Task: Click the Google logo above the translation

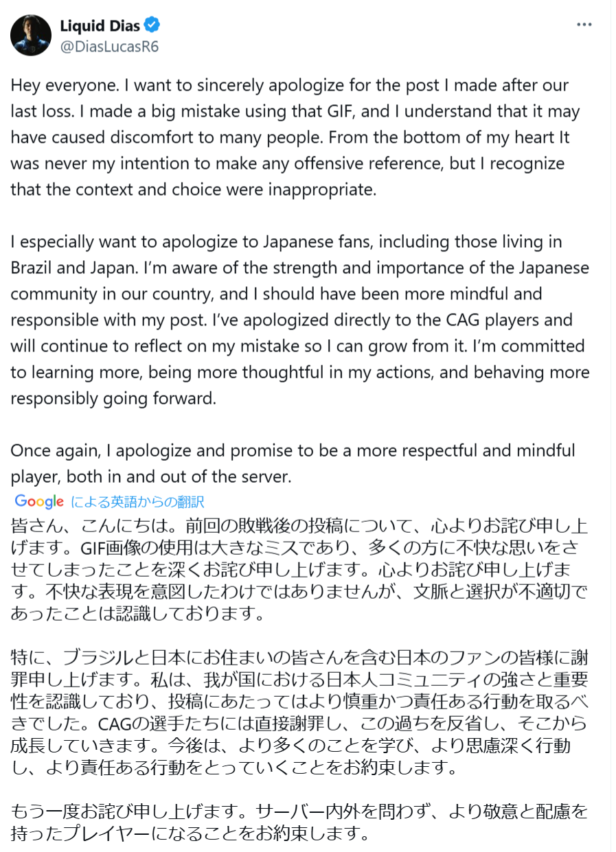Action: (39, 501)
